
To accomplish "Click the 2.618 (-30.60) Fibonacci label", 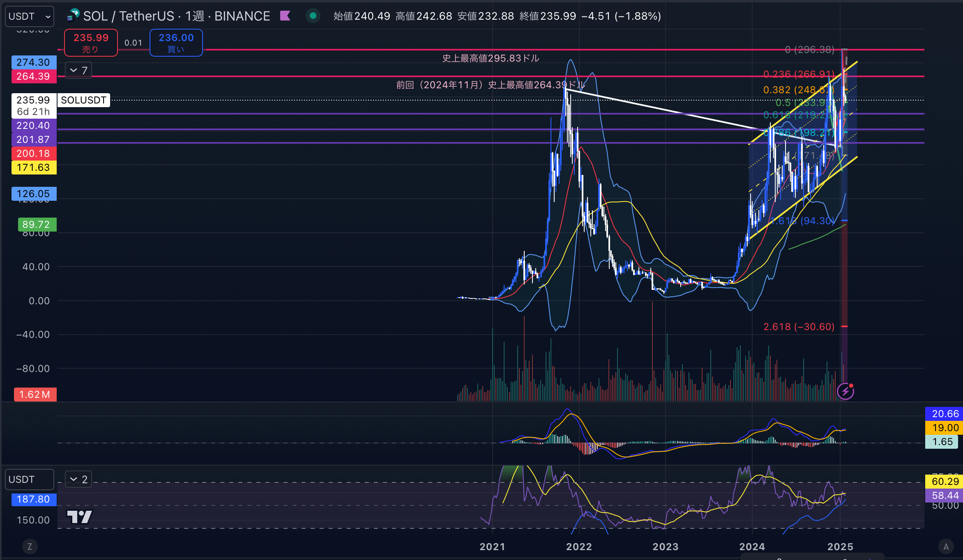I will tap(799, 327).
